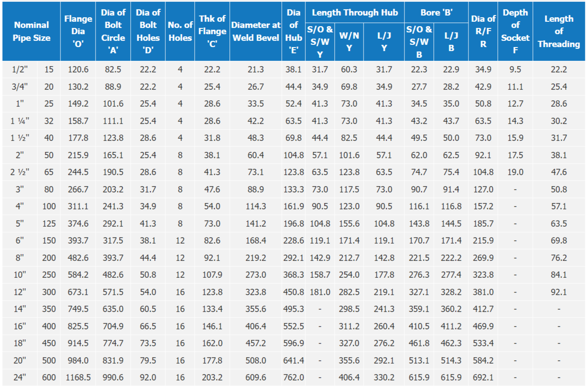The width and height of the screenshot is (588, 388).
Task: Select R/F diameter 533.4 in the 18" row
Action: [483, 344]
